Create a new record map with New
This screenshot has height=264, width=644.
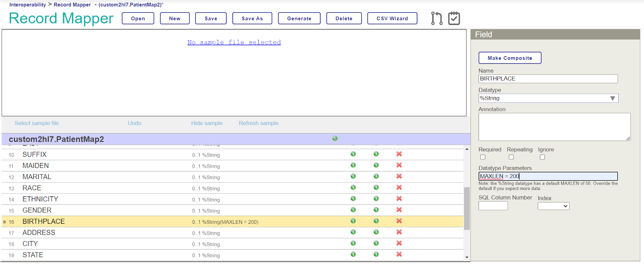[175, 19]
